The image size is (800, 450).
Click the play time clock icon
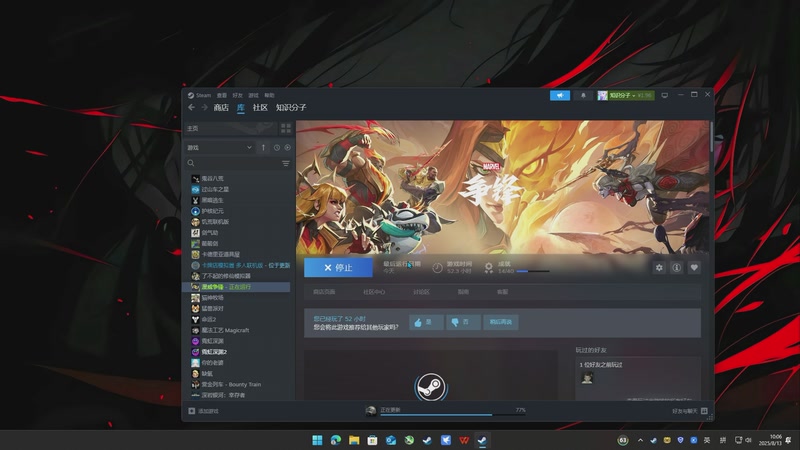point(437,268)
